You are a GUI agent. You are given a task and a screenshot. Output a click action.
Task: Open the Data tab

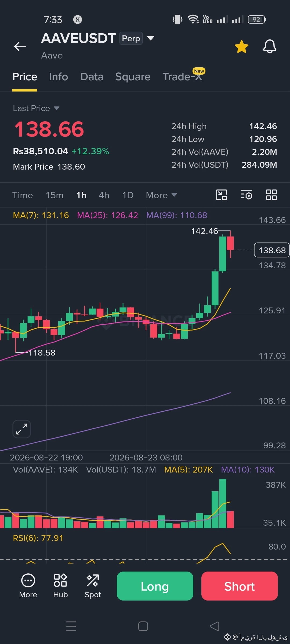pos(92,77)
